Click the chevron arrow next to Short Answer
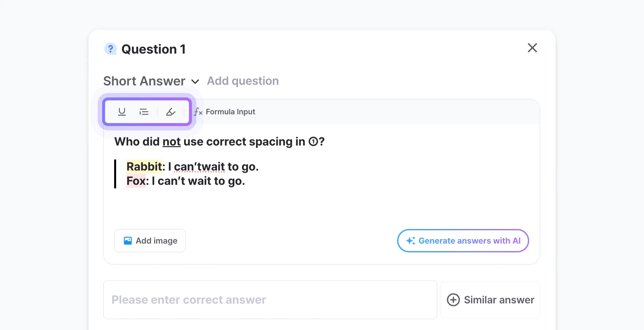Screen dimensions: 644x330 195,81
